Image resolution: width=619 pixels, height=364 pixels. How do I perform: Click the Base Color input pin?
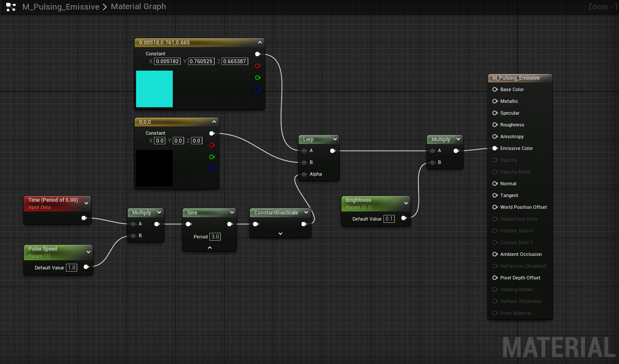[x=495, y=89]
